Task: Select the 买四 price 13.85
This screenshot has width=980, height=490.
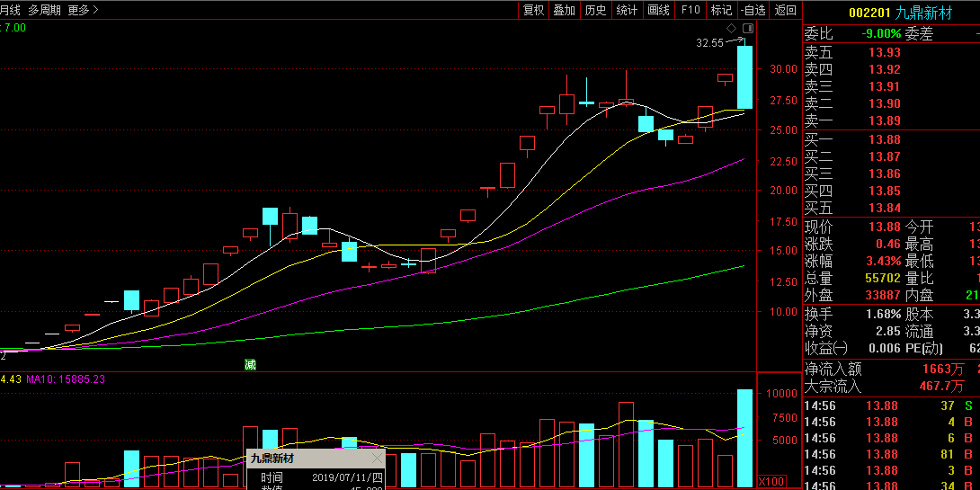Action: click(x=885, y=192)
